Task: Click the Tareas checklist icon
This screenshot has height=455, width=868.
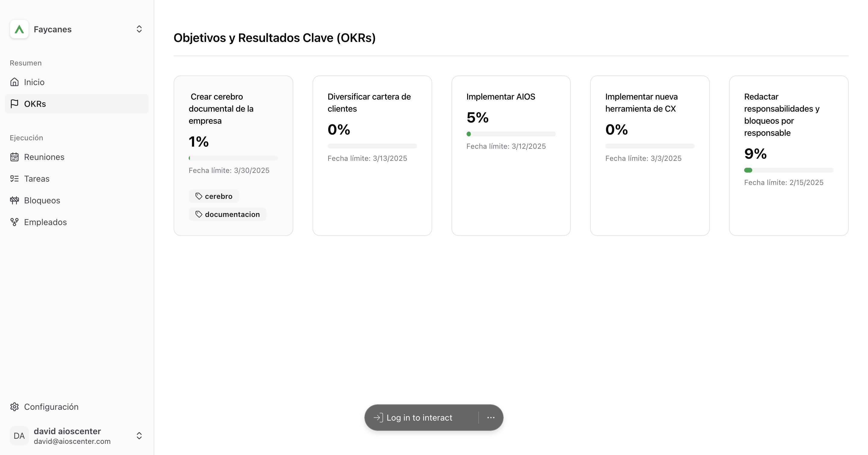Action: pyautogui.click(x=14, y=179)
